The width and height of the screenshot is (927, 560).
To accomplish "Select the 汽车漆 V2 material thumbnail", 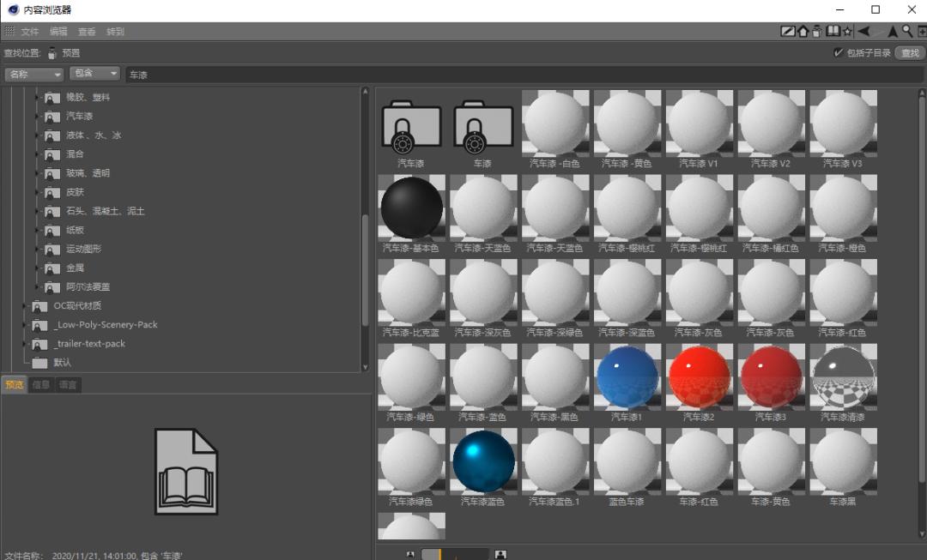I will point(772,123).
